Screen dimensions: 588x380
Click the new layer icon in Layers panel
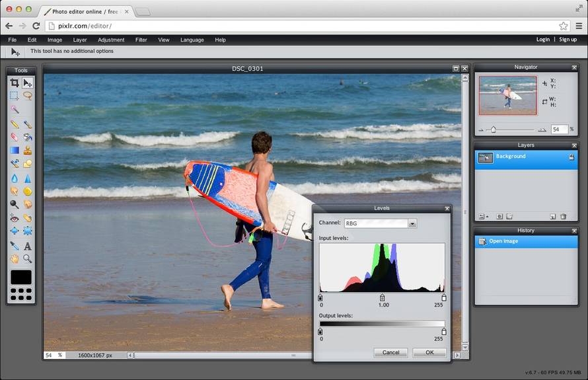point(552,216)
